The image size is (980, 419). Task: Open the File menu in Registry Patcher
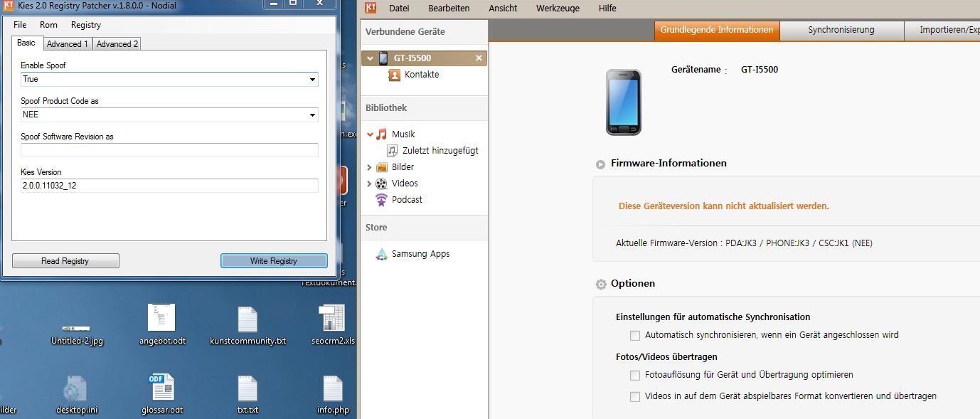click(x=20, y=25)
